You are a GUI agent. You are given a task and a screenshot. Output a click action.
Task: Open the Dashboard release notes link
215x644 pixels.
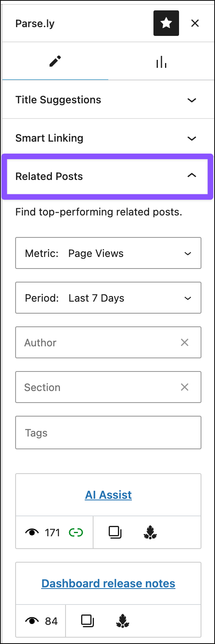point(108,583)
